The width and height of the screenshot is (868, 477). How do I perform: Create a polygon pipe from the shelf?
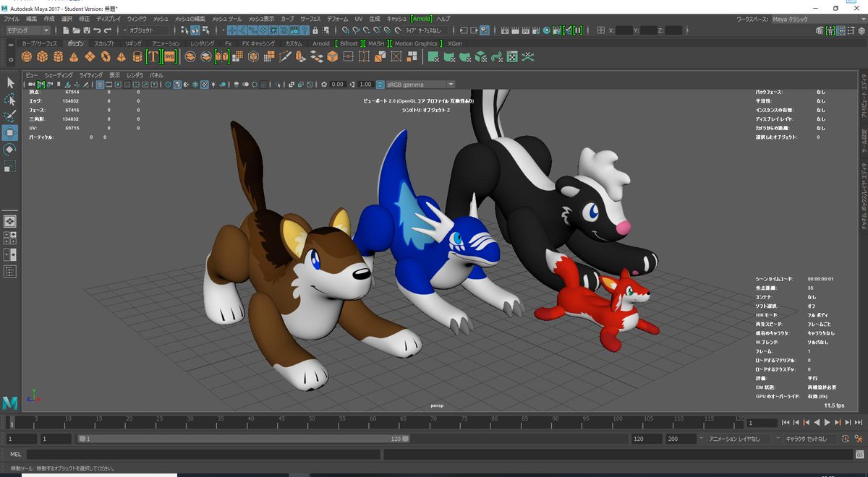(137, 56)
